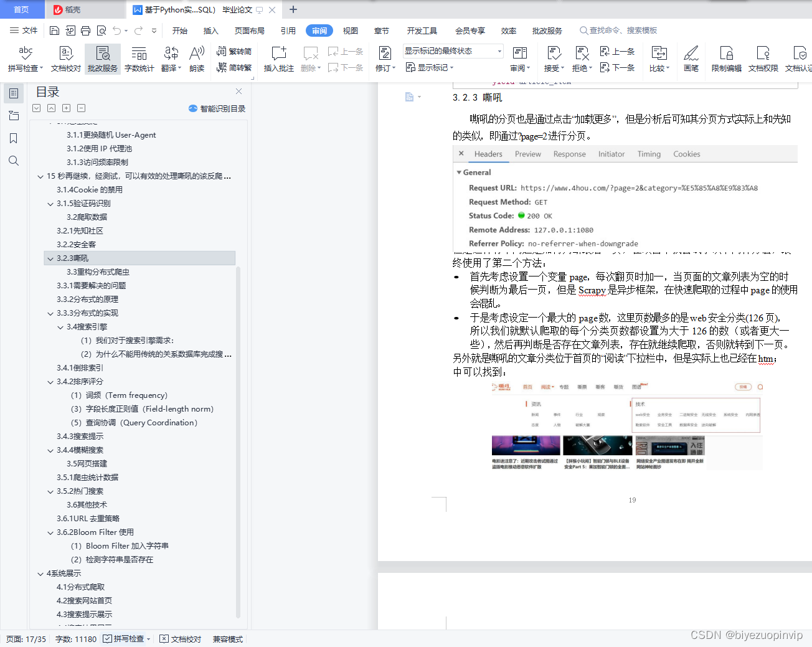Go to next revision with 下一条
The height and width of the screenshot is (647, 812).
tap(617, 67)
